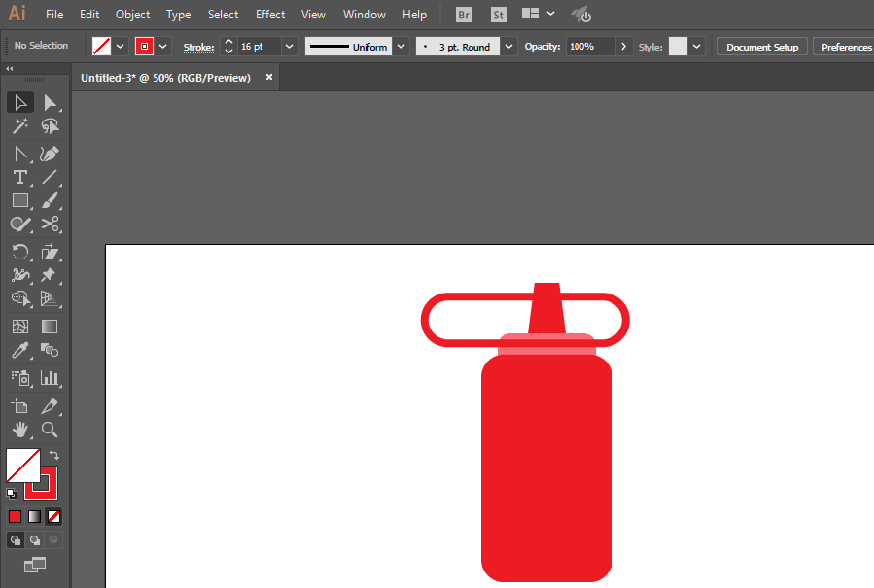Image resolution: width=874 pixels, height=588 pixels.
Task: Open the Uniform variable width profile dropdown
Action: pos(401,47)
